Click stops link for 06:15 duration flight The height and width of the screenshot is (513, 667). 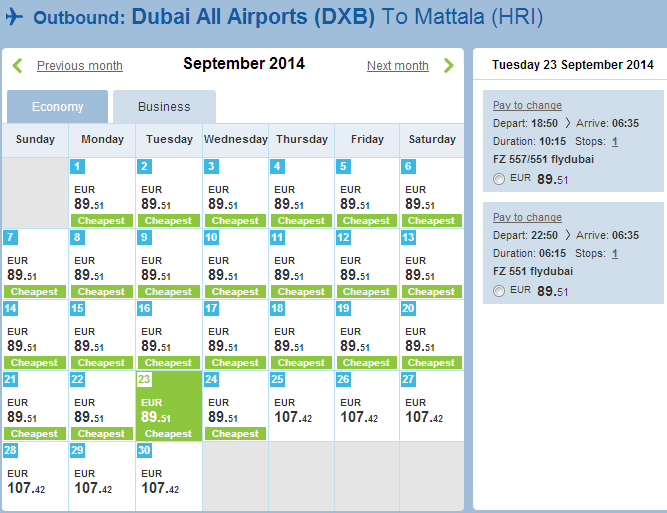[x=615, y=254]
